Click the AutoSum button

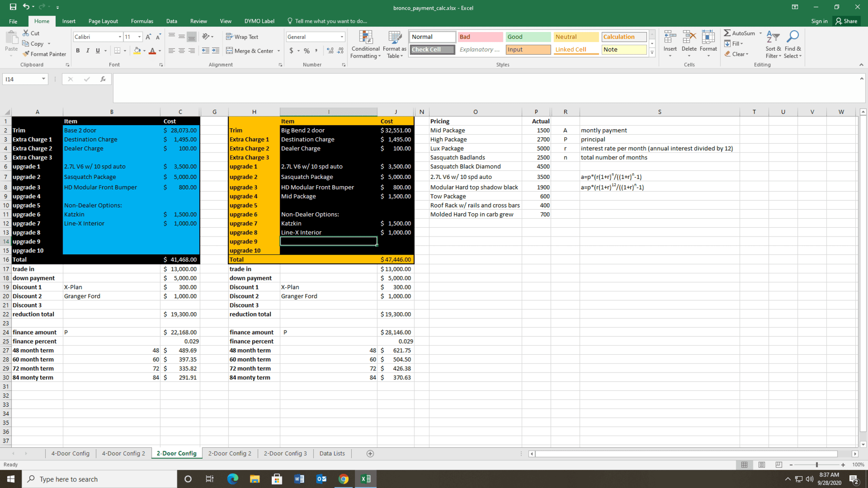point(740,33)
